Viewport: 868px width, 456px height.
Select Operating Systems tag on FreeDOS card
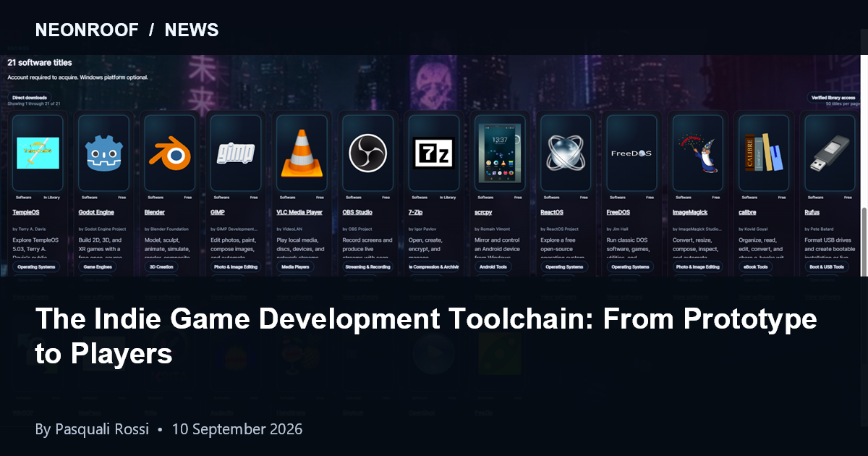(x=630, y=266)
